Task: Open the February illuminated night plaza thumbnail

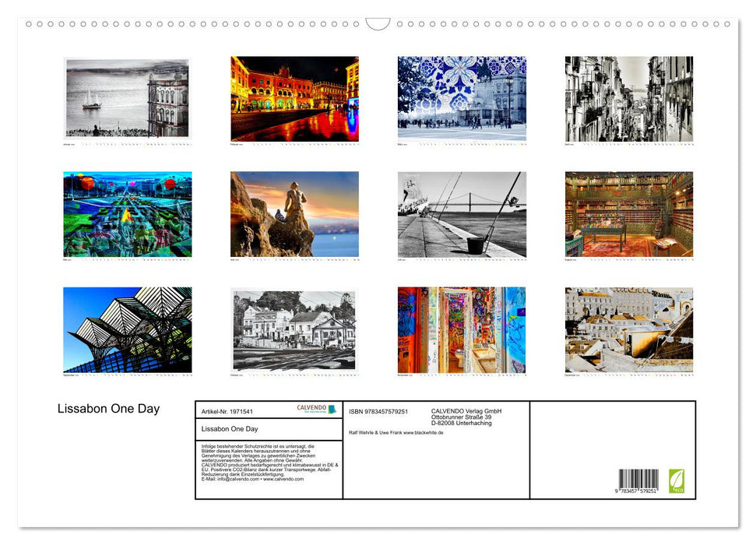Action: [294, 100]
